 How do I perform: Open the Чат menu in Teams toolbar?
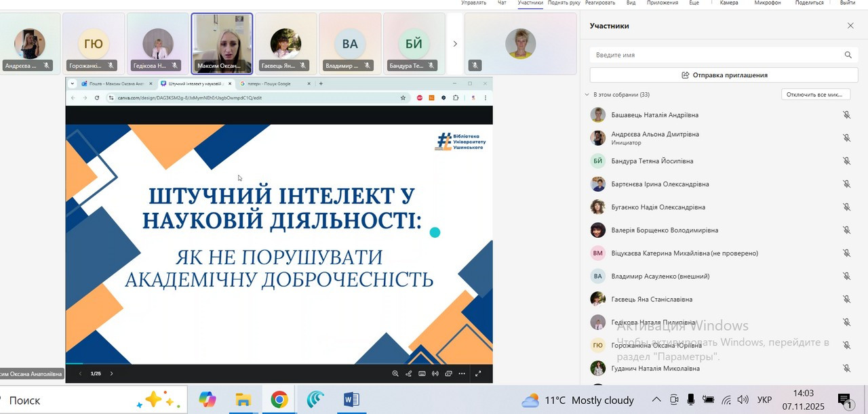(502, 3)
